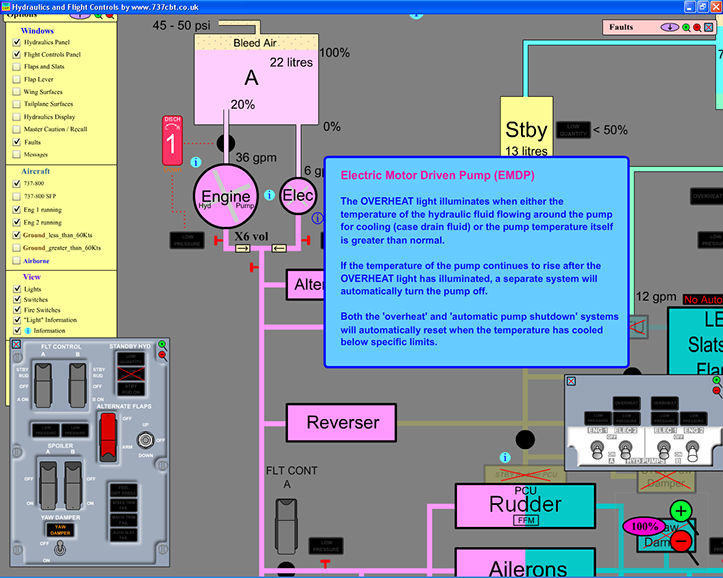This screenshot has width=723, height=578.
Task: Click the FLT CONT A switch on diagram
Action: [283, 513]
